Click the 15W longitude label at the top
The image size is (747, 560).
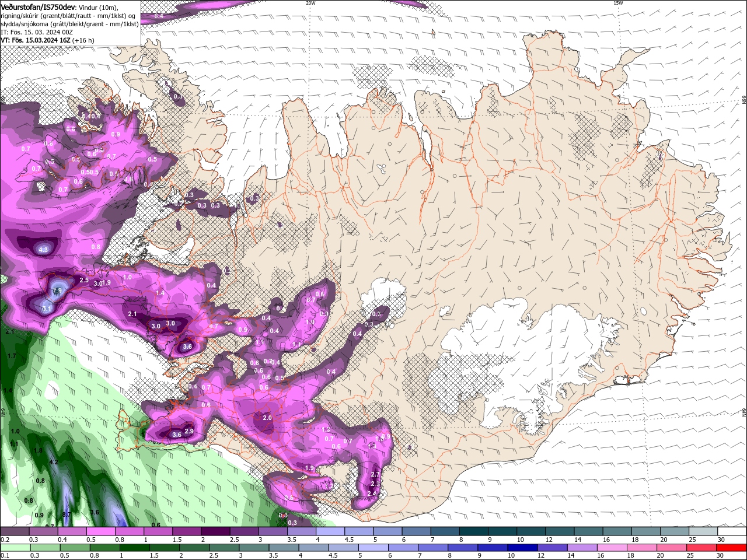618,2
